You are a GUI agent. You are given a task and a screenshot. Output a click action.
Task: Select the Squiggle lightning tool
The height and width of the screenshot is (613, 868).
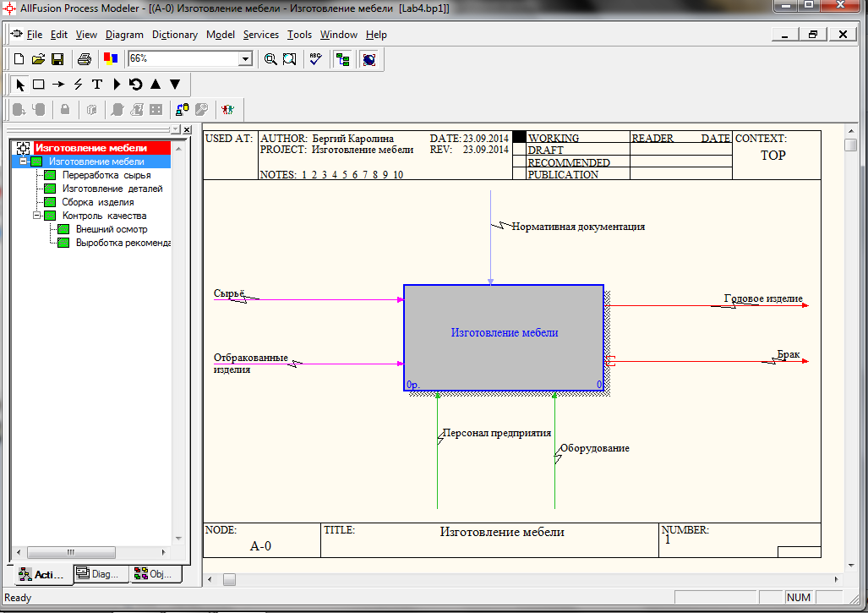pyautogui.click(x=78, y=85)
